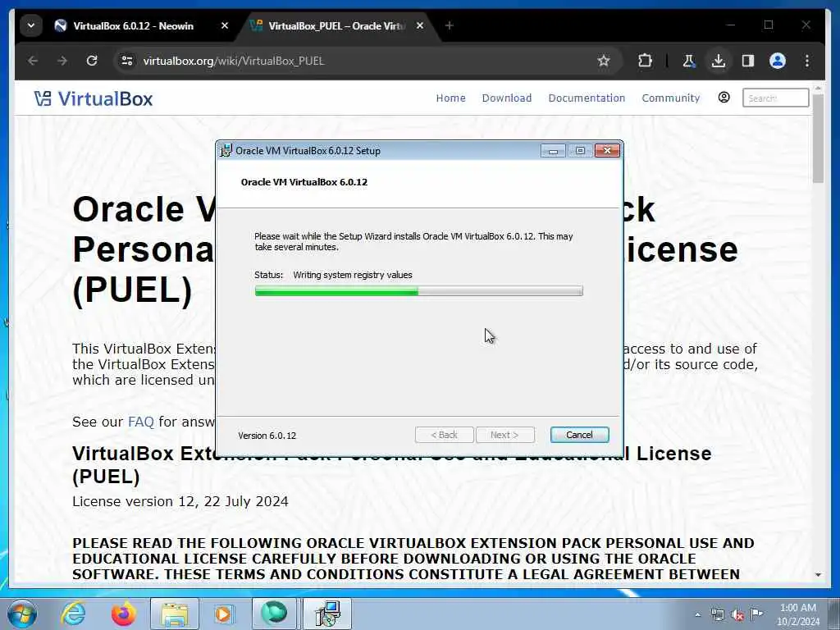Viewport: 840px width, 630px height.
Task: Select the VirtualBox_PUEL Oracle tab
Action: 337,25
